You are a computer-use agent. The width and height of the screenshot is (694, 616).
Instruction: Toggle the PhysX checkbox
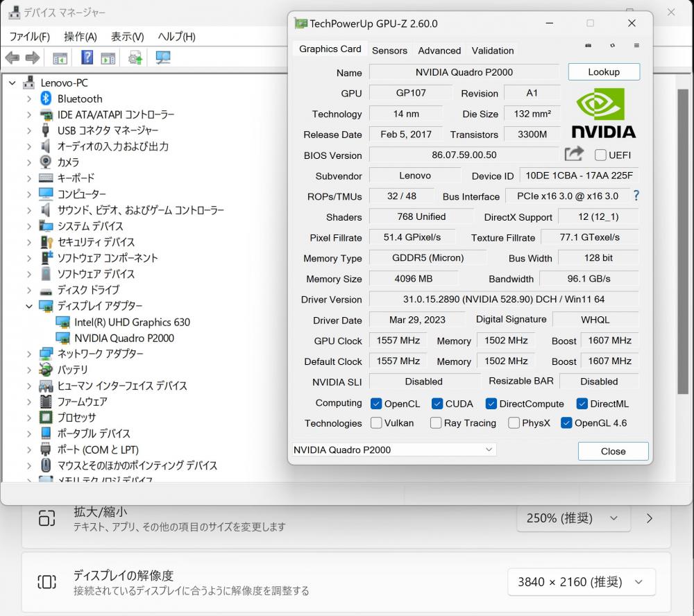514,423
